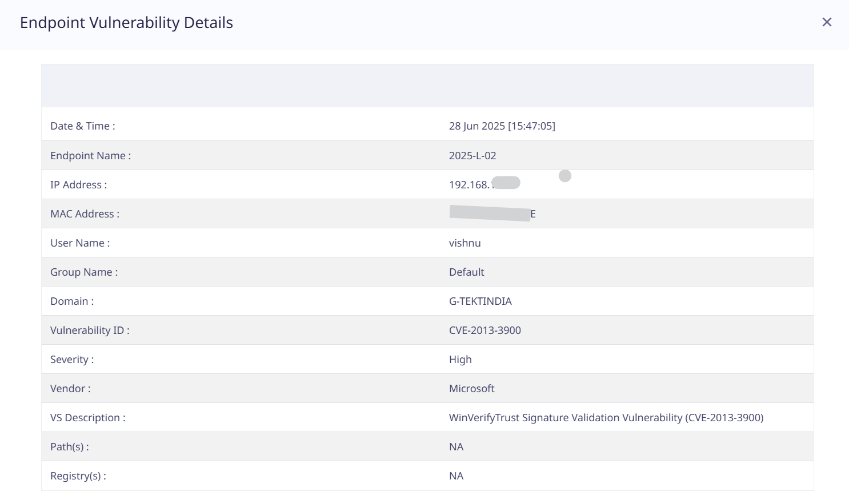Click the Group Name label
Viewport: 849px width, 504px height.
tap(84, 272)
